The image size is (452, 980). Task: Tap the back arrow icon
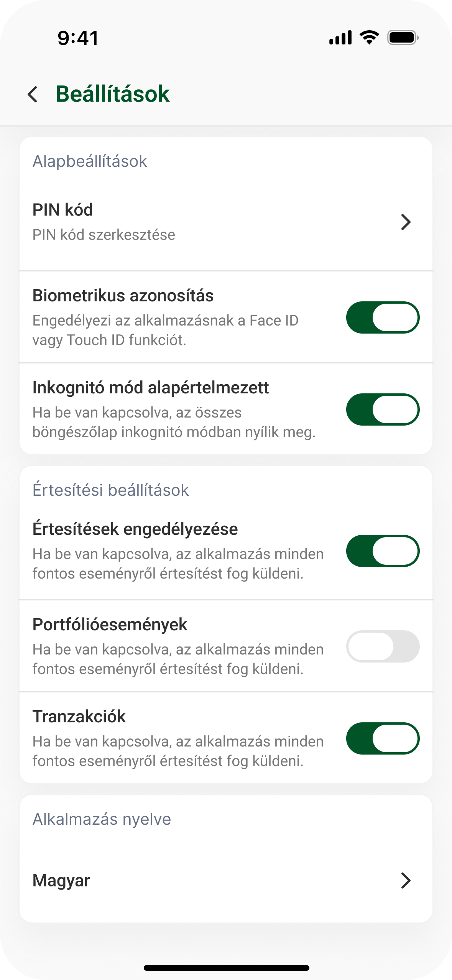[33, 94]
